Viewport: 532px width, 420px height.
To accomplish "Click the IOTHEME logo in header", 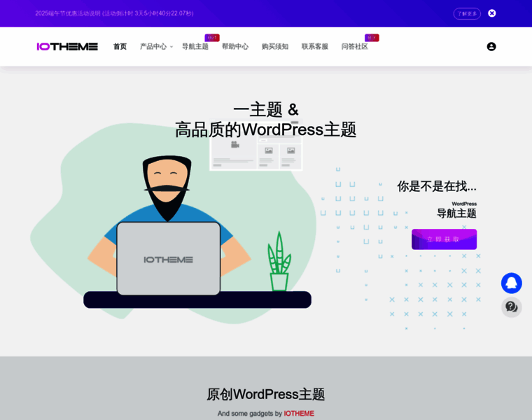I will pyautogui.click(x=67, y=46).
